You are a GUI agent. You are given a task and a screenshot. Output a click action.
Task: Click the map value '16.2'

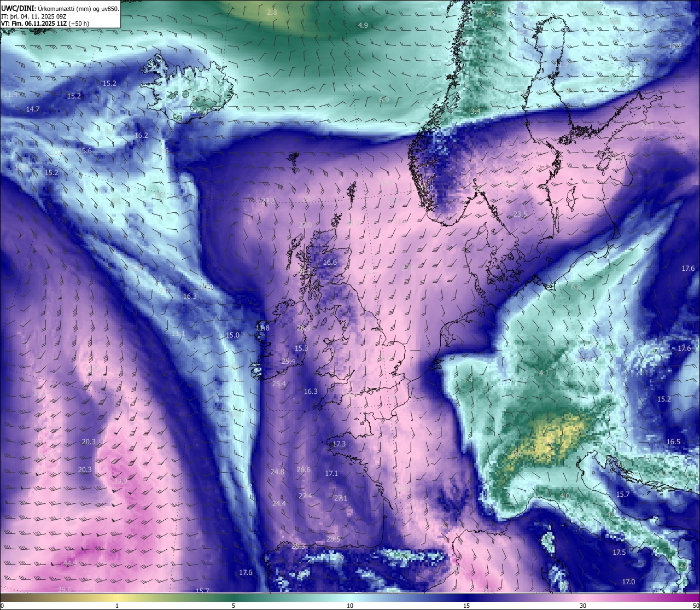141,135
